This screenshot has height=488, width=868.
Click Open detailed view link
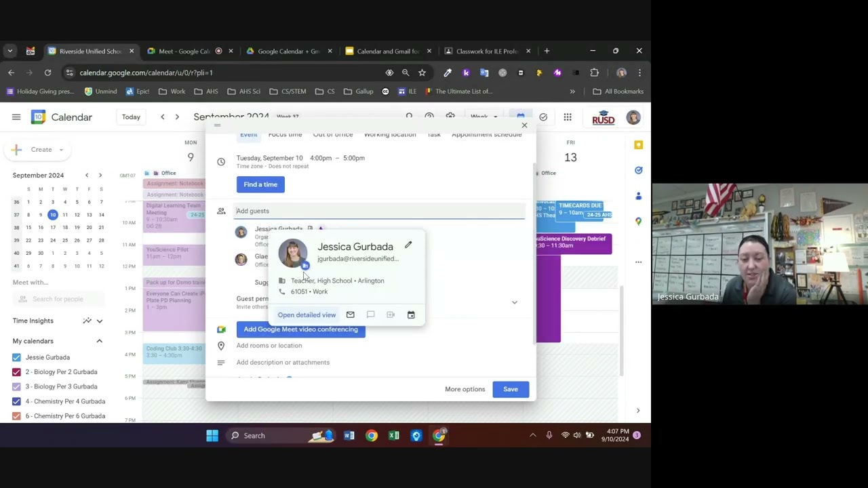coord(307,315)
